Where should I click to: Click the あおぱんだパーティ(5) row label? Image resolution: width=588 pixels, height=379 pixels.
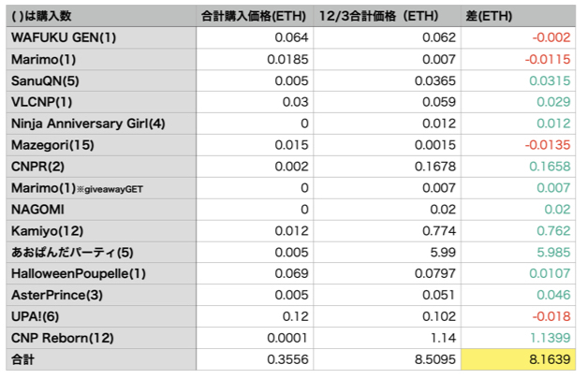[x=101, y=253]
